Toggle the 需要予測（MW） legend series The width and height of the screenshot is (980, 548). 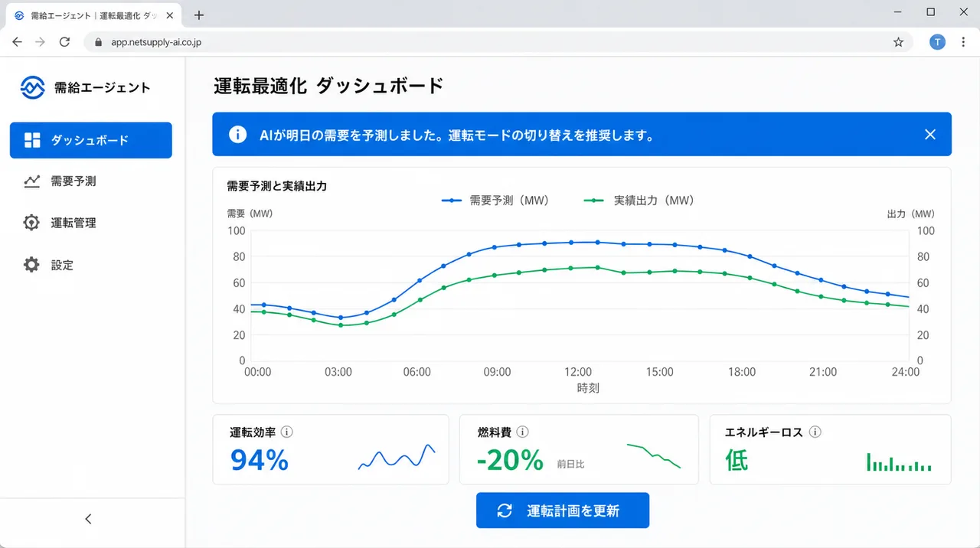(x=495, y=201)
